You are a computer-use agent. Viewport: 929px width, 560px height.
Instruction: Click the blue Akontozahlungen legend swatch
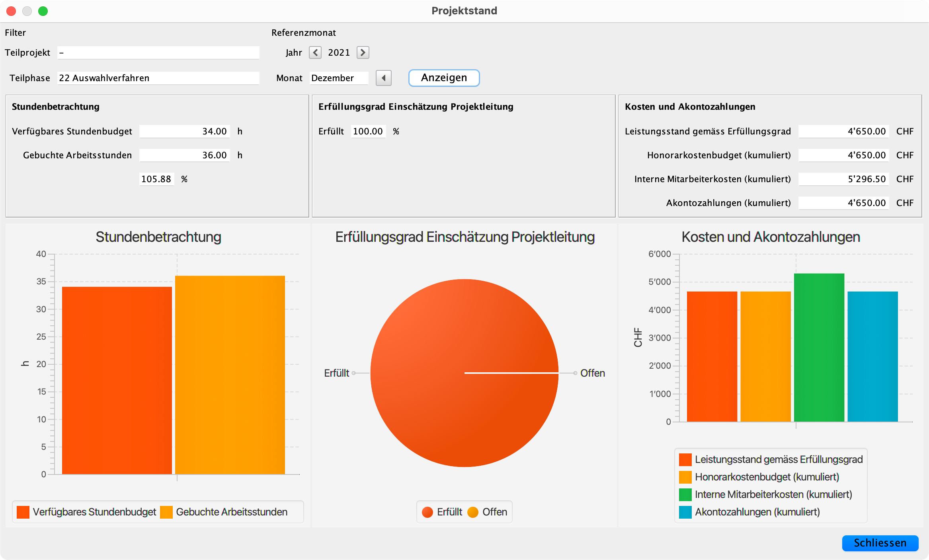coord(685,512)
